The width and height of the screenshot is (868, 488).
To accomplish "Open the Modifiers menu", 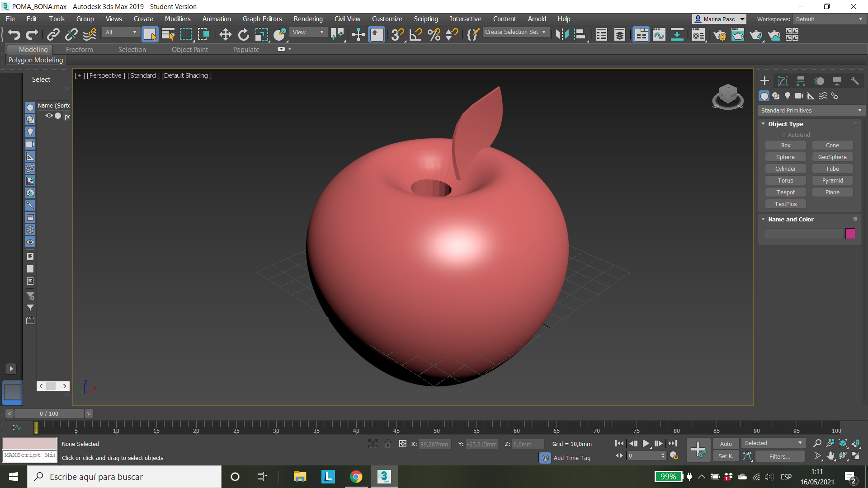I will (178, 19).
